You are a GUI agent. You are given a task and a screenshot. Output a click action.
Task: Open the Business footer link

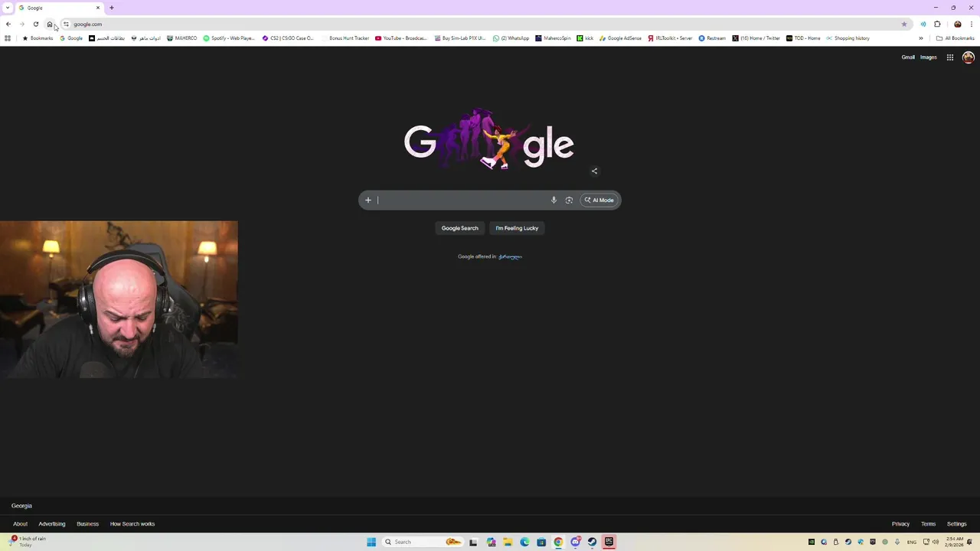88,524
